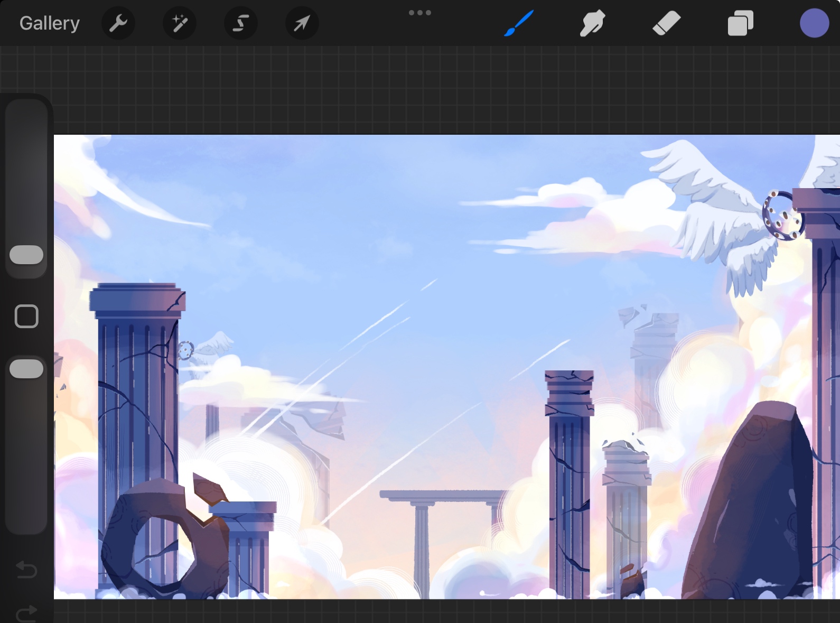Select the Paint brush tool
The height and width of the screenshot is (623, 840).
pos(519,23)
